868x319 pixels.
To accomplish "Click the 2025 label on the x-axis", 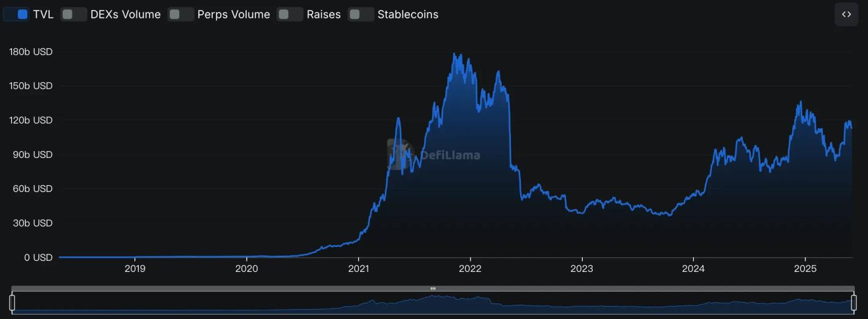I will pyautogui.click(x=805, y=269).
